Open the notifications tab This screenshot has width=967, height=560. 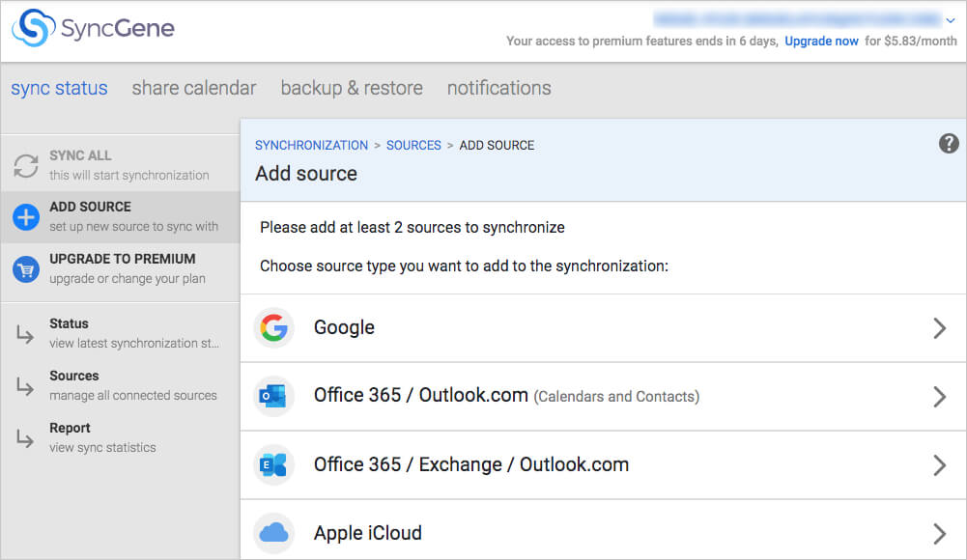[x=498, y=88]
